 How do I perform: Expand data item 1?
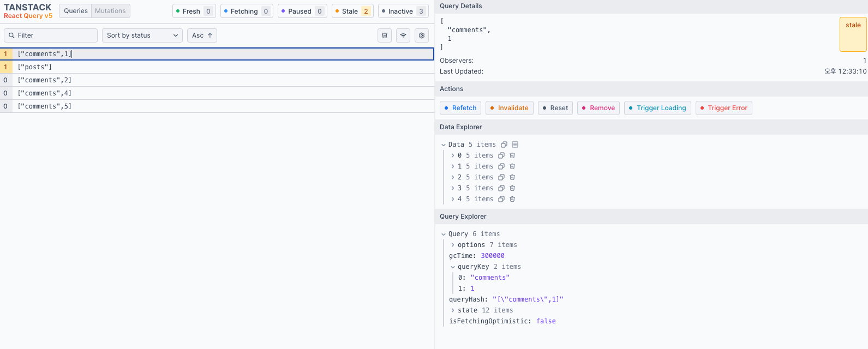(453, 166)
